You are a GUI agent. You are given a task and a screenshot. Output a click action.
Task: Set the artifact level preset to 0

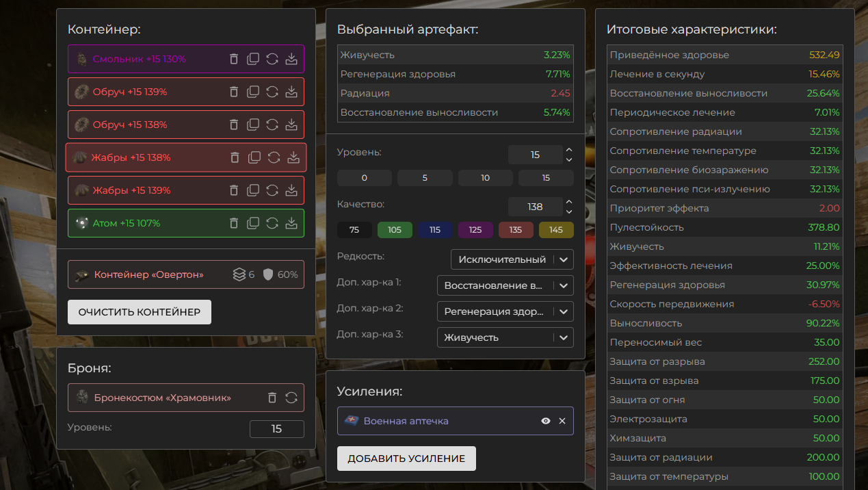coord(365,178)
